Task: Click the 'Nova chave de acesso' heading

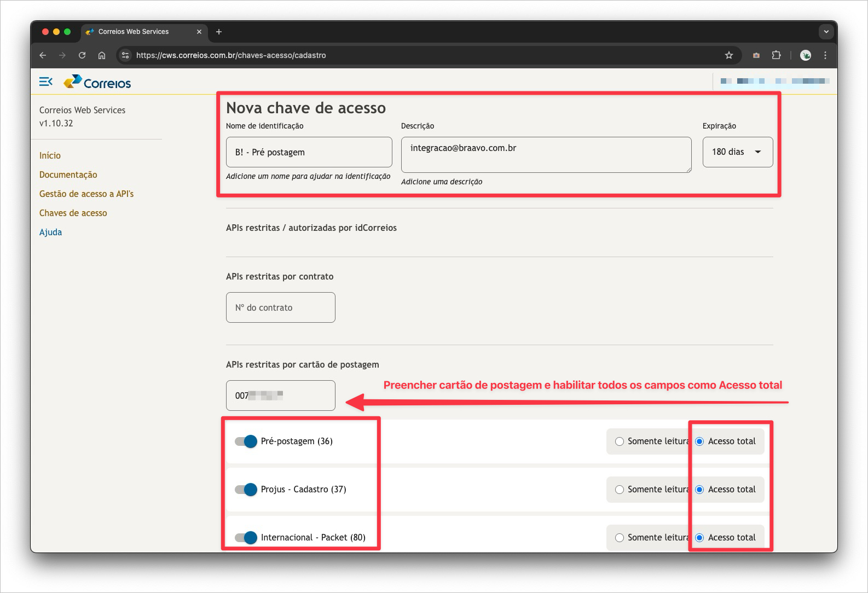Action: pyautogui.click(x=306, y=108)
